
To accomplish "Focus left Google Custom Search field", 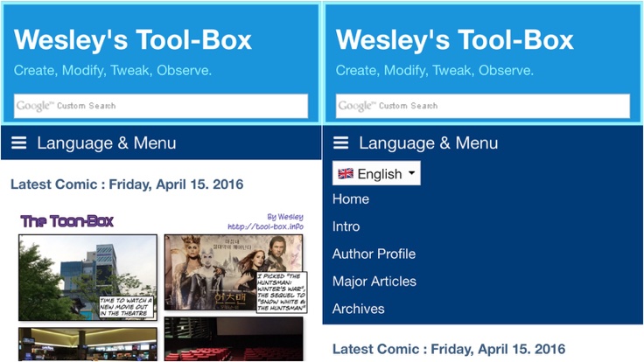I will pos(161,106).
